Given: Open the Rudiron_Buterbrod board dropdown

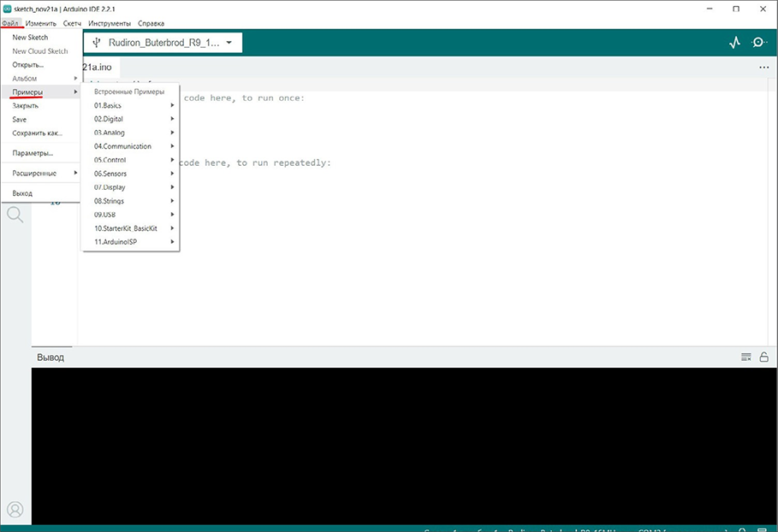Looking at the screenshot, I should pos(163,43).
